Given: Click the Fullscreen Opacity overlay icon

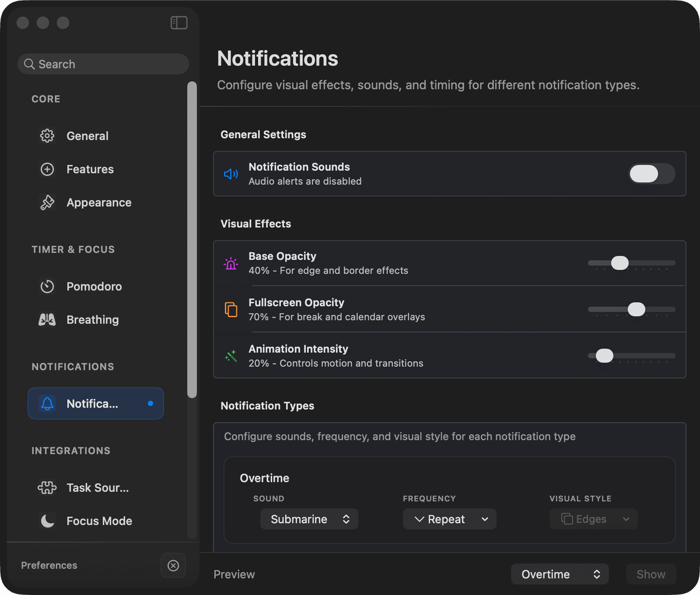Looking at the screenshot, I should pyautogui.click(x=231, y=310).
